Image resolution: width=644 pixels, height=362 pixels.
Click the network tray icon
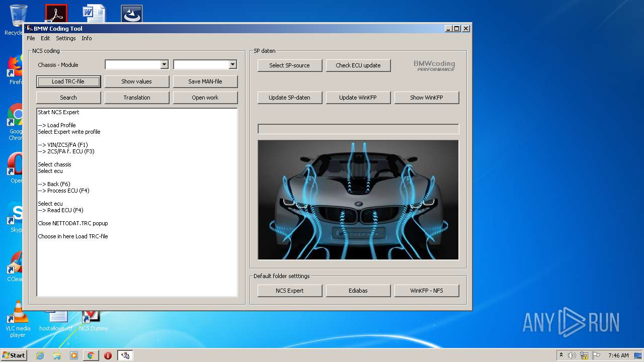click(584, 355)
